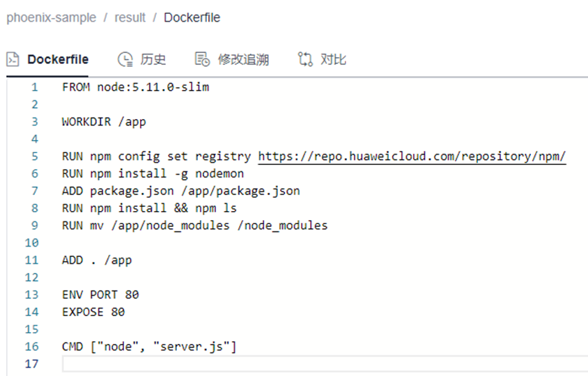
Task: Place cursor on WORKDIR /app line
Action: coord(104,122)
